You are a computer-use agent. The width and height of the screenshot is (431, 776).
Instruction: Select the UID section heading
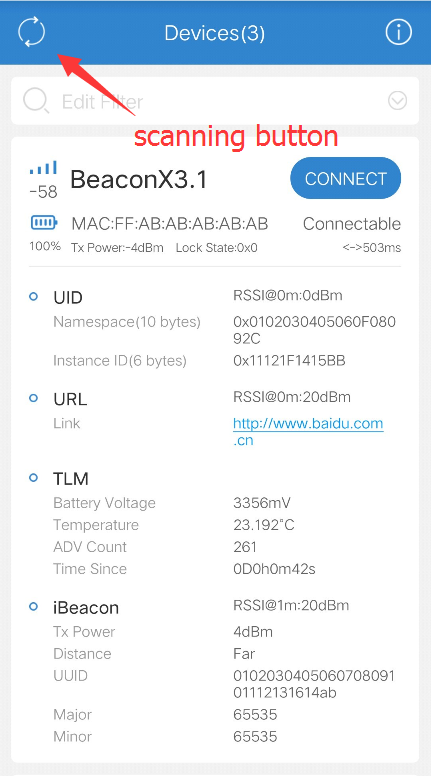pos(68,298)
